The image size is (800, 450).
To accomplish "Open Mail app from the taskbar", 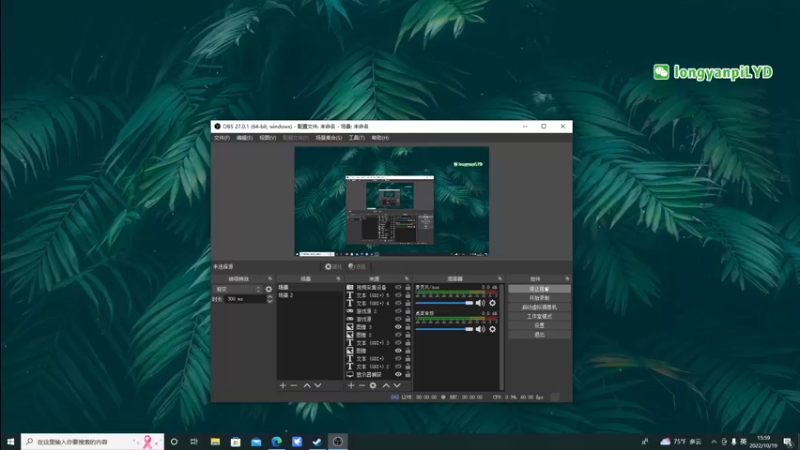I will [x=256, y=442].
